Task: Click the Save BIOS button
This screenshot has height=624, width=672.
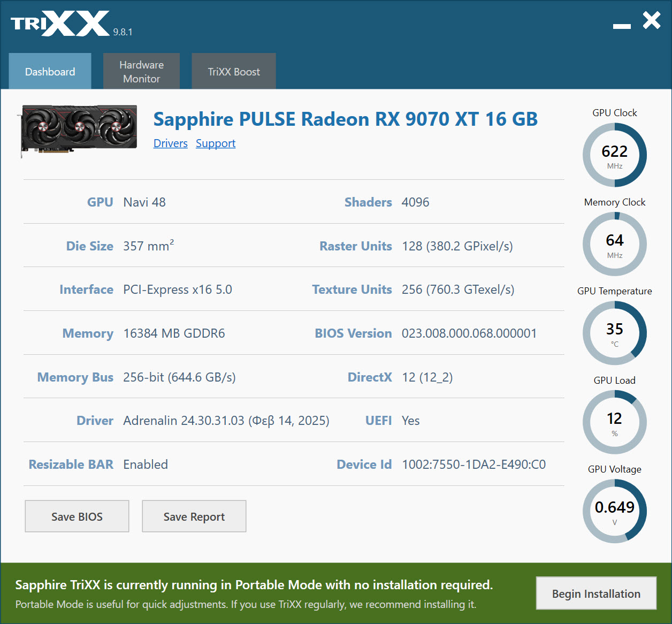Action: coord(77,516)
